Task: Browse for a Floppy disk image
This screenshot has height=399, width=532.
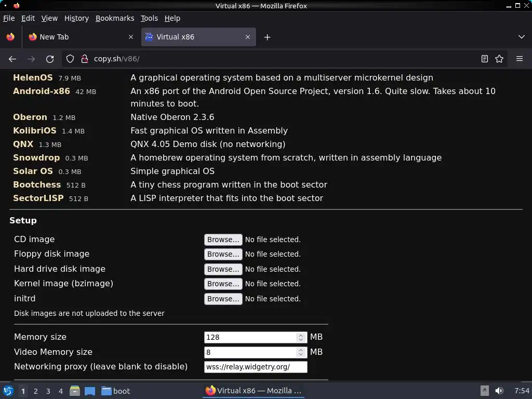Action: click(223, 254)
